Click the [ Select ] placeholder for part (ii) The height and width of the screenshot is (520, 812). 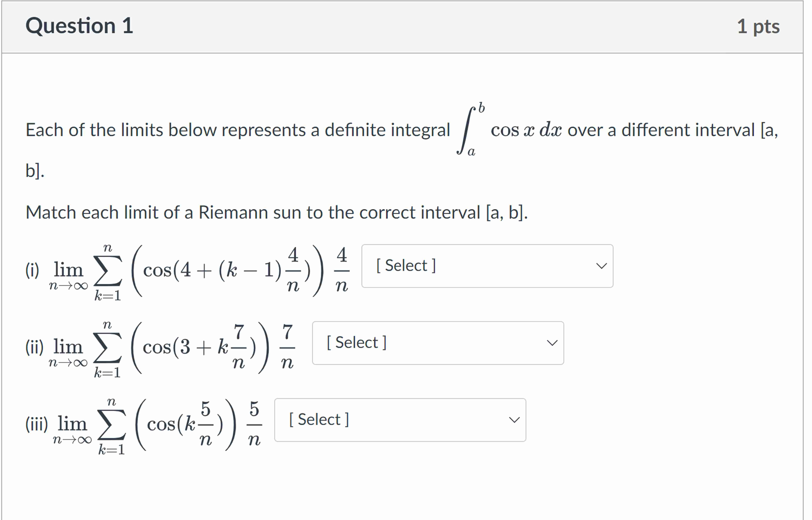click(x=356, y=342)
